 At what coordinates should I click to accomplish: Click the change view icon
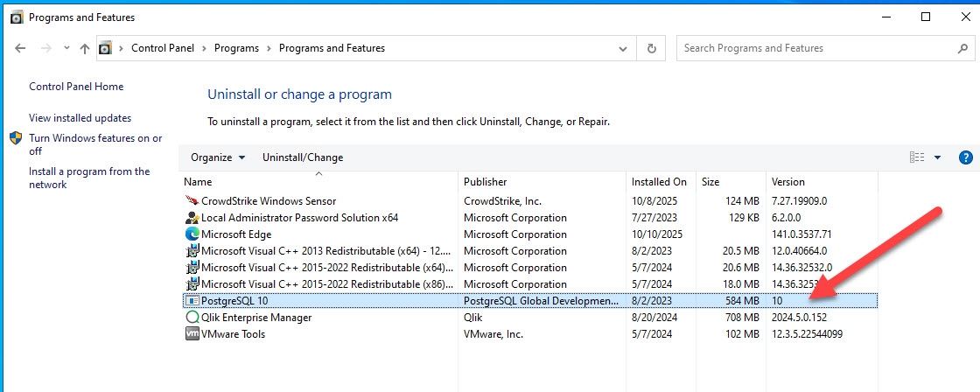pyautogui.click(x=917, y=157)
